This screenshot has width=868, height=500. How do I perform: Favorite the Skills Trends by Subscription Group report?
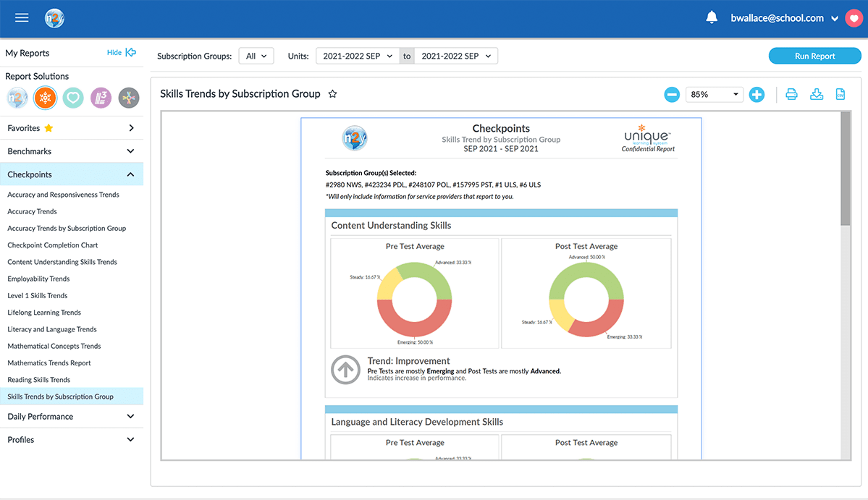333,94
